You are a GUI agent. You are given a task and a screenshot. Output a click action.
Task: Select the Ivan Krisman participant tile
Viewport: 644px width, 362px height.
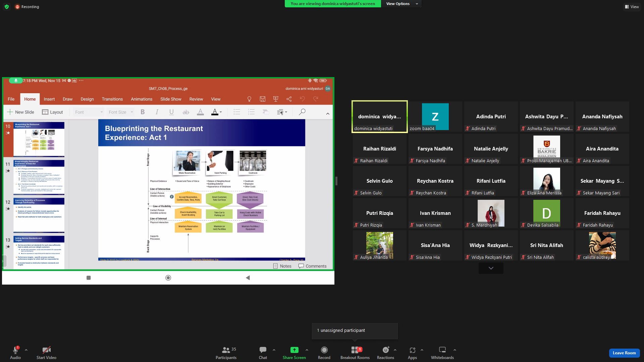435,214
